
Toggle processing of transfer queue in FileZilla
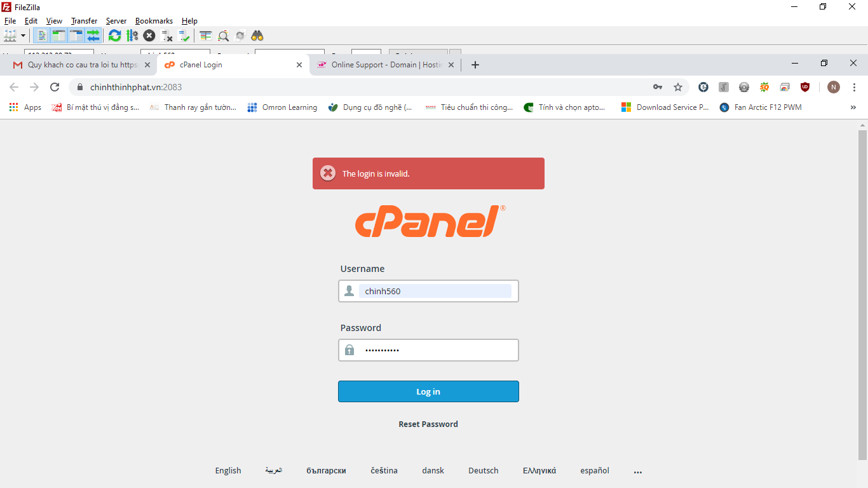(132, 36)
